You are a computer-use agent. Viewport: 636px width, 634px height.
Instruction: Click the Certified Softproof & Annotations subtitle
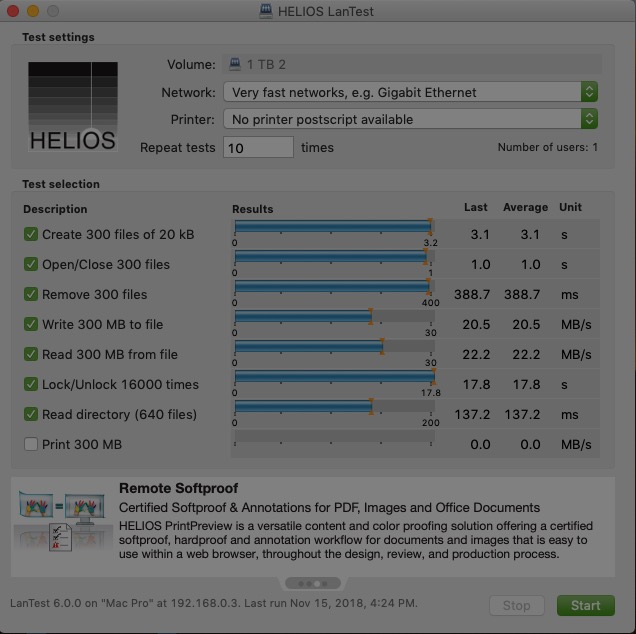[x=329, y=507]
